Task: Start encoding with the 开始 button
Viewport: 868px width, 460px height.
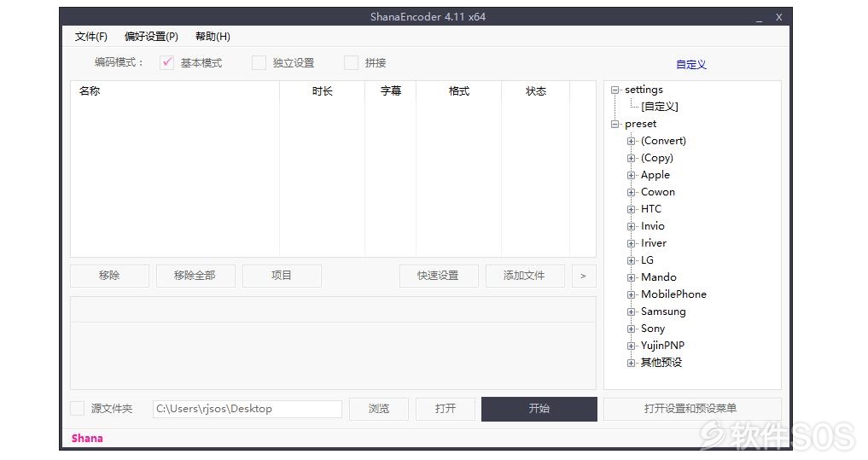Action: 539,409
